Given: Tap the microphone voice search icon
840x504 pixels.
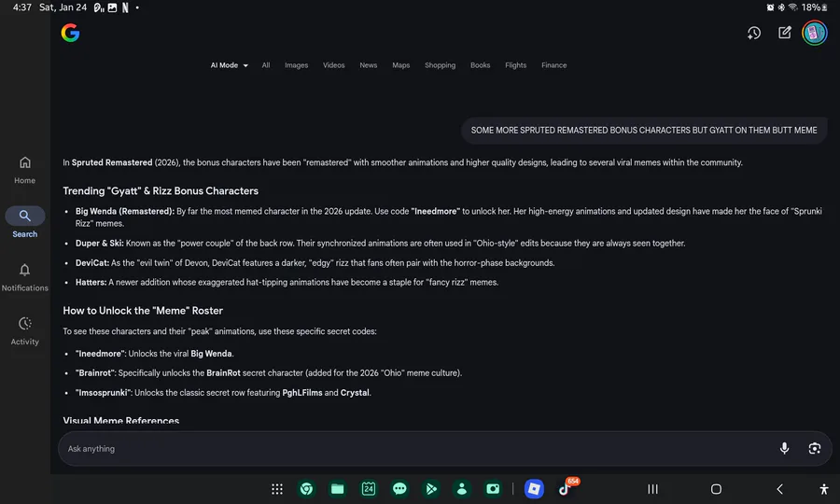Looking at the screenshot, I should [x=784, y=448].
